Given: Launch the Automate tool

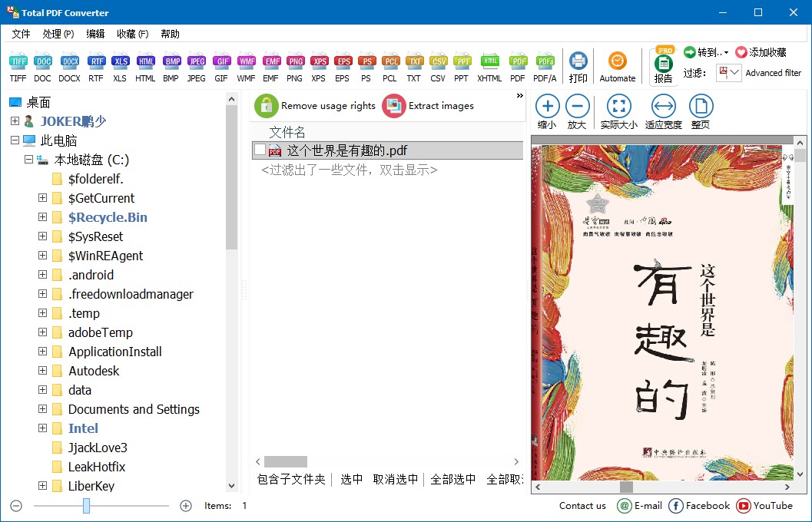Looking at the screenshot, I should click(618, 68).
